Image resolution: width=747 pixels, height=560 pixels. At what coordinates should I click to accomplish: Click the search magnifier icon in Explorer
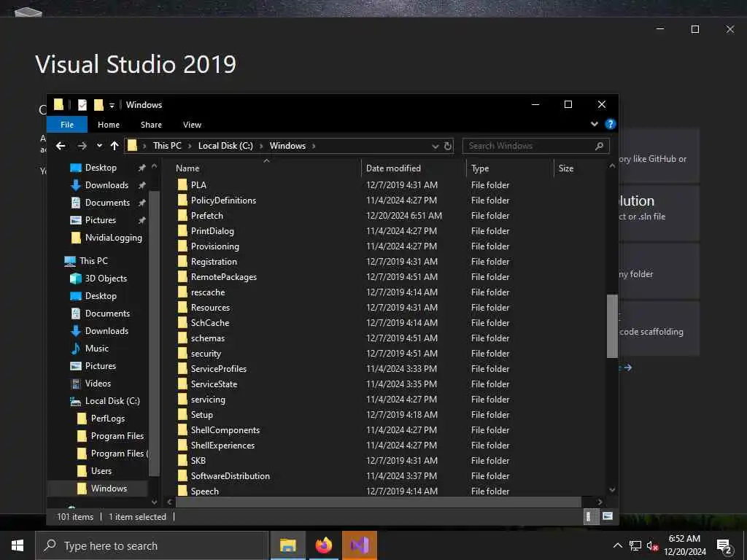point(600,146)
